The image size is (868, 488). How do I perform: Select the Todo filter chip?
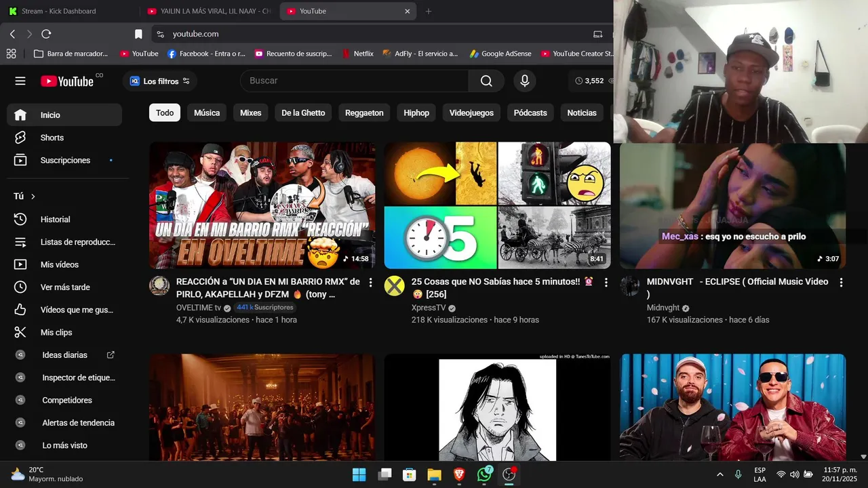[165, 113]
